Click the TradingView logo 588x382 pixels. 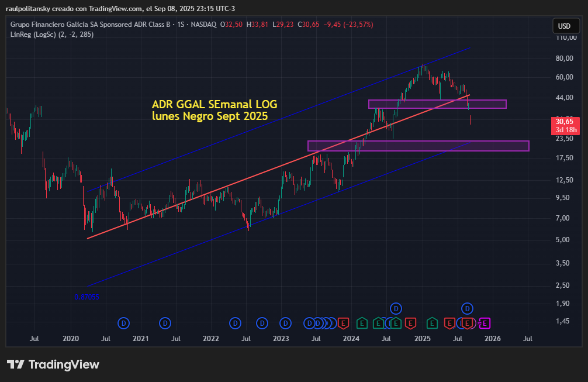pos(53,364)
